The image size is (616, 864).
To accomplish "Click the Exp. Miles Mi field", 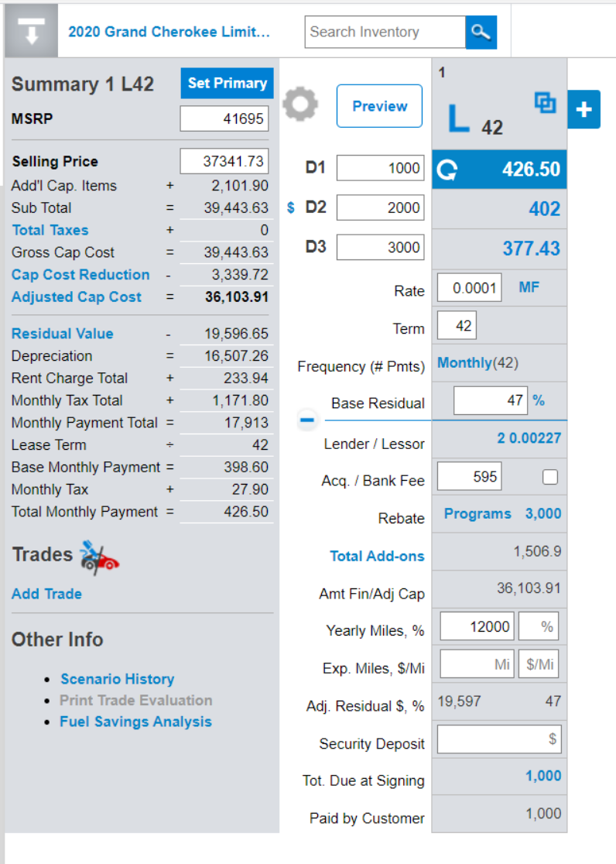I will [477, 664].
